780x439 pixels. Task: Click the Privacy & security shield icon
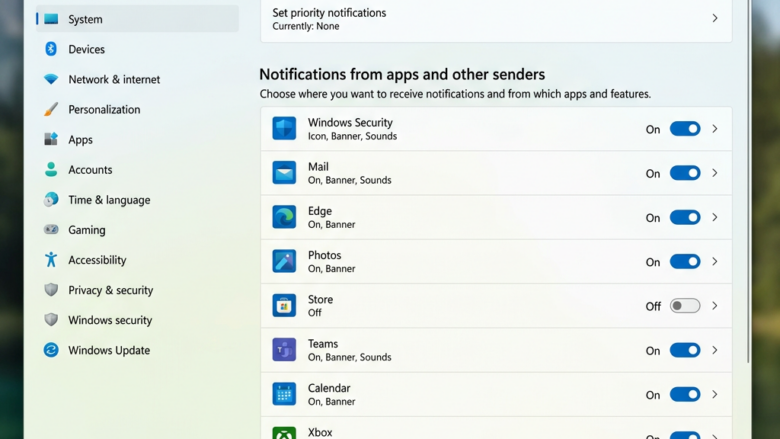coord(51,290)
